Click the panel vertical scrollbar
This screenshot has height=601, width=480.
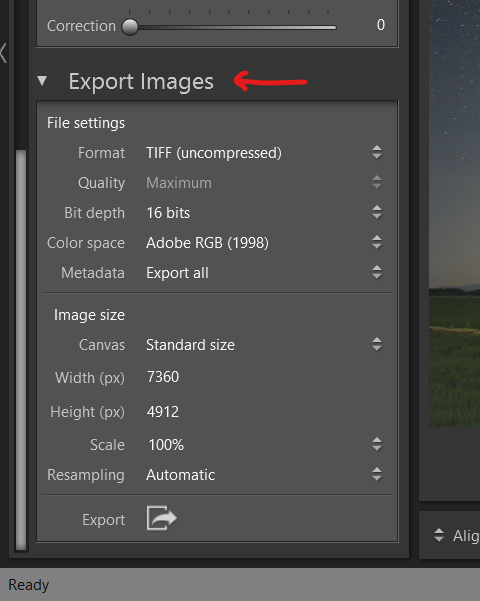tap(21, 350)
